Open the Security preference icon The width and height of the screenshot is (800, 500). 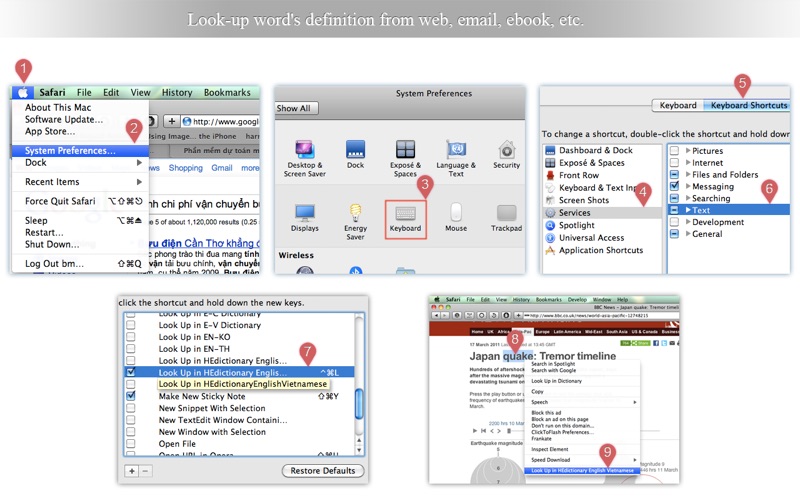[x=507, y=149]
